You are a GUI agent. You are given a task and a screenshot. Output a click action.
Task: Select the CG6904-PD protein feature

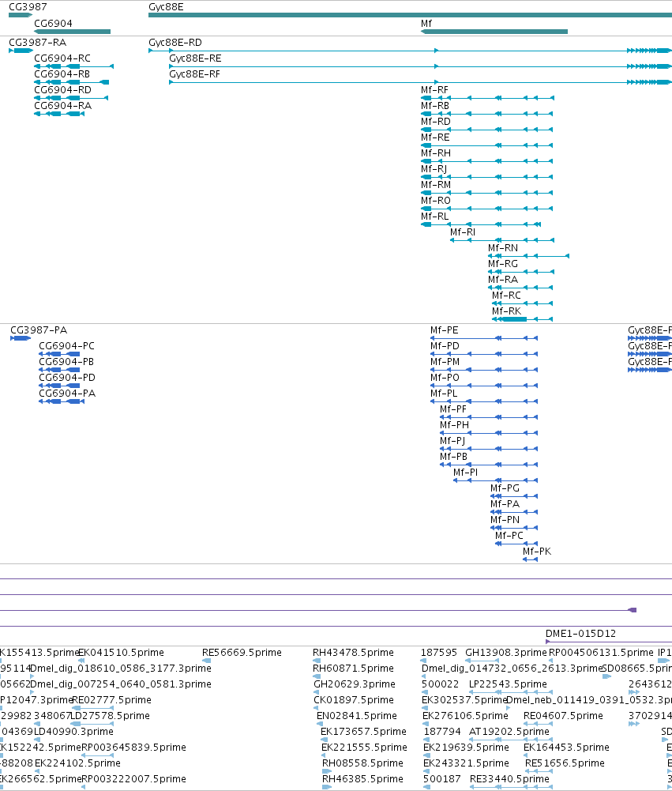point(59,386)
